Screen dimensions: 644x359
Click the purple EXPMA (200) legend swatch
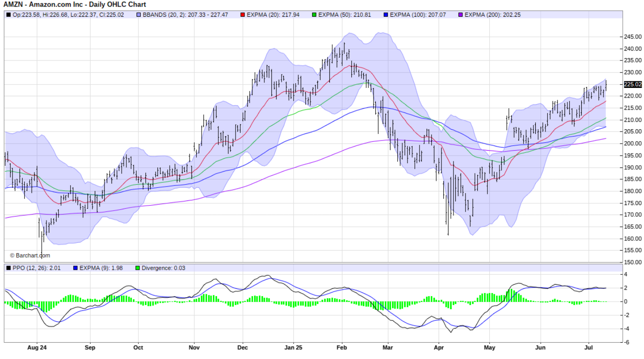[x=460, y=15]
